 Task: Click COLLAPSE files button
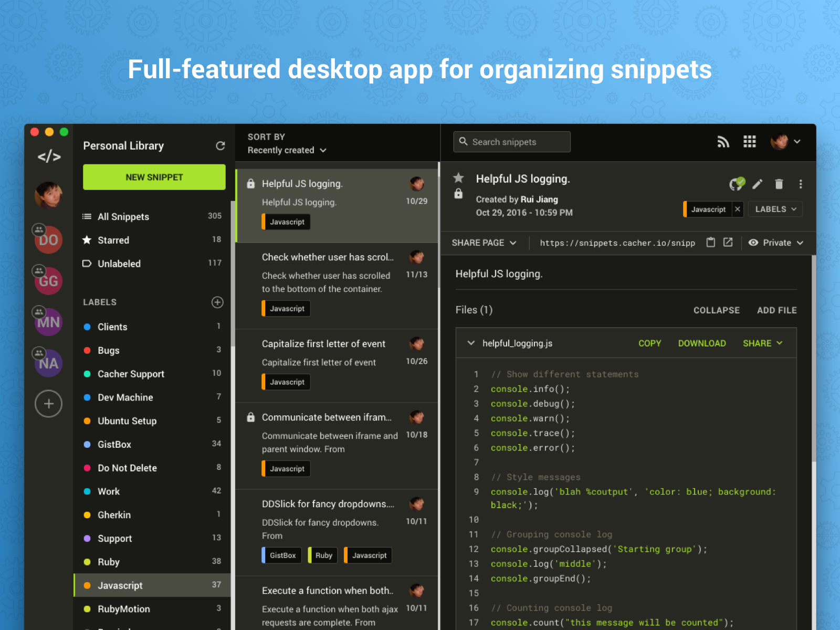716,310
